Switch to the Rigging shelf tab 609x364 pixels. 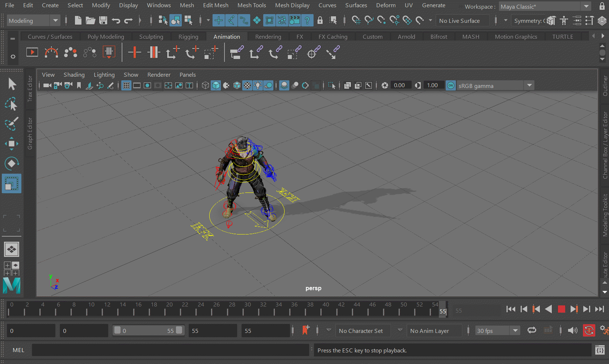pos(188,37)
